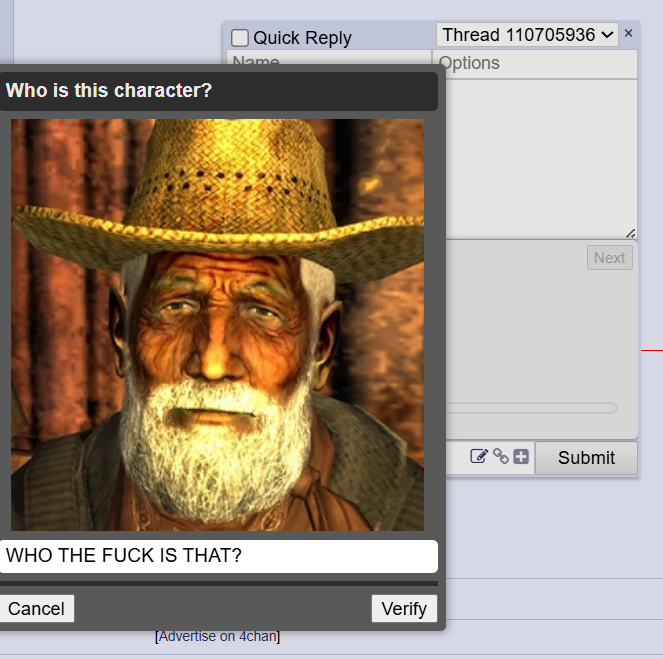Tick the Quick Reply checkbox
663x659 pixels.
(240, 38)
